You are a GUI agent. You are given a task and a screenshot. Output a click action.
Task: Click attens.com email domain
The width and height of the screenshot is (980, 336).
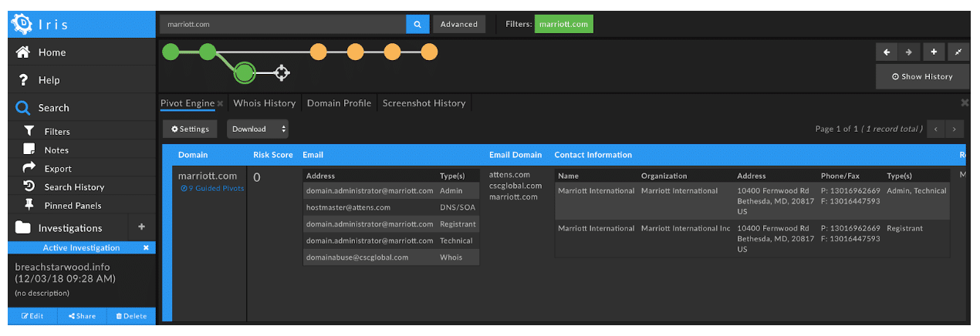click(510, 174)
